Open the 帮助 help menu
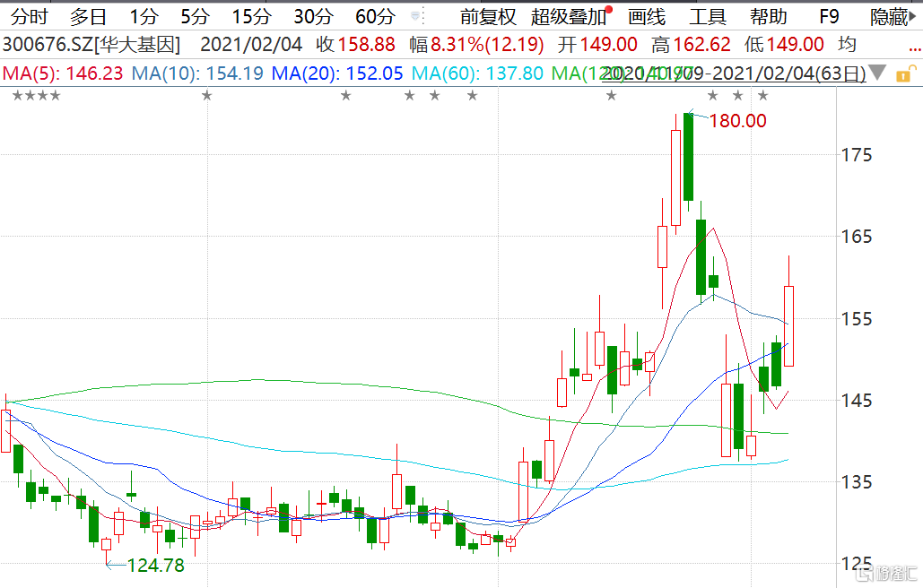This screenshot has width=923, height=588. tap(769, 16)
